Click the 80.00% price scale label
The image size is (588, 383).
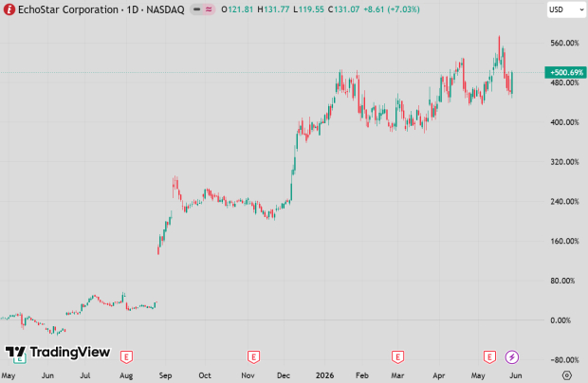tap(562, 281)
